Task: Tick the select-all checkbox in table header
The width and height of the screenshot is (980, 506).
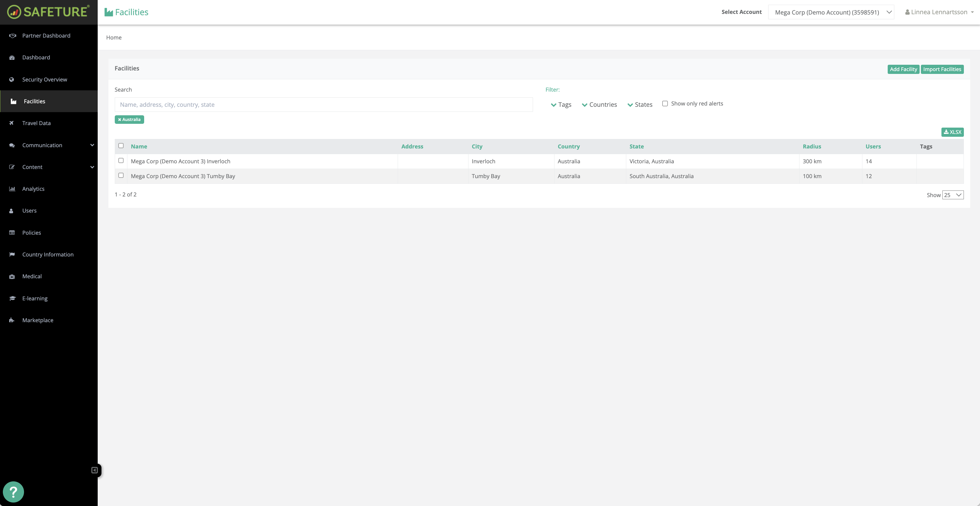Action: coord(121,146)
